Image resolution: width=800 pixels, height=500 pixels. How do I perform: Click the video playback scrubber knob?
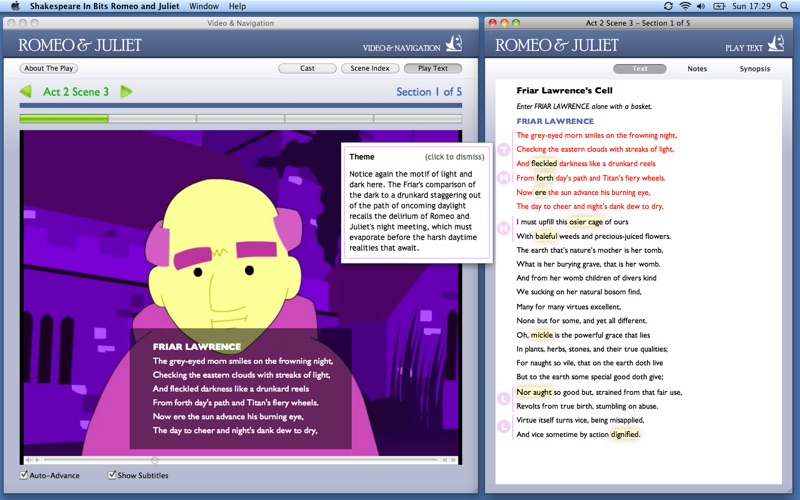(154, 460)
